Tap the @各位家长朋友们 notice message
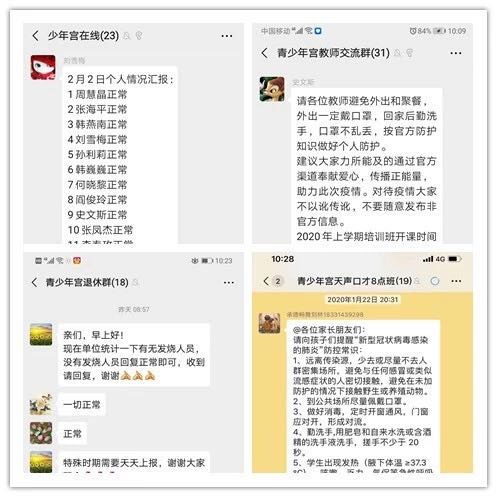The height and width of the screenshot is (497, 497). point(363,396)
